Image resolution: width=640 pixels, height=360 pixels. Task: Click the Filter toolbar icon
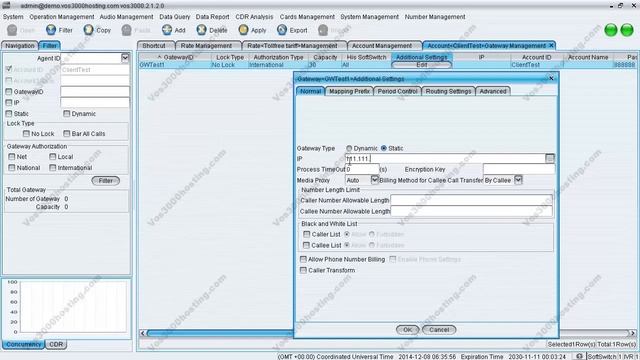(x=51, y=30)
